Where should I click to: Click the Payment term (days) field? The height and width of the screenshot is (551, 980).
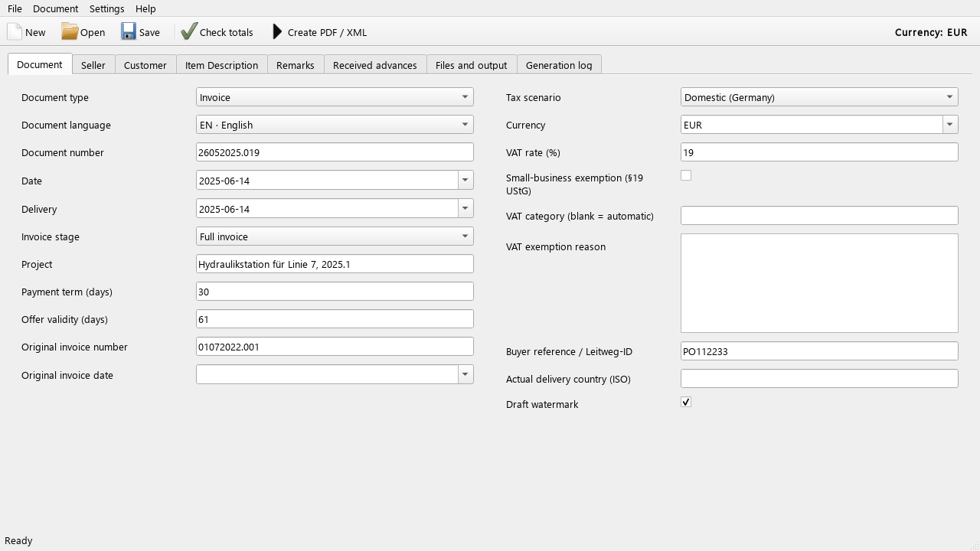click(x=335, y=292)
